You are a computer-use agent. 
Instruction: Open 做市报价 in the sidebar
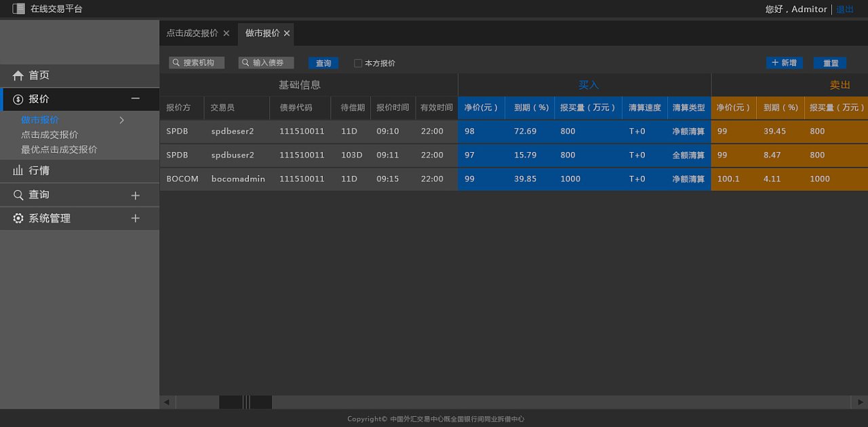click(40, 120)
